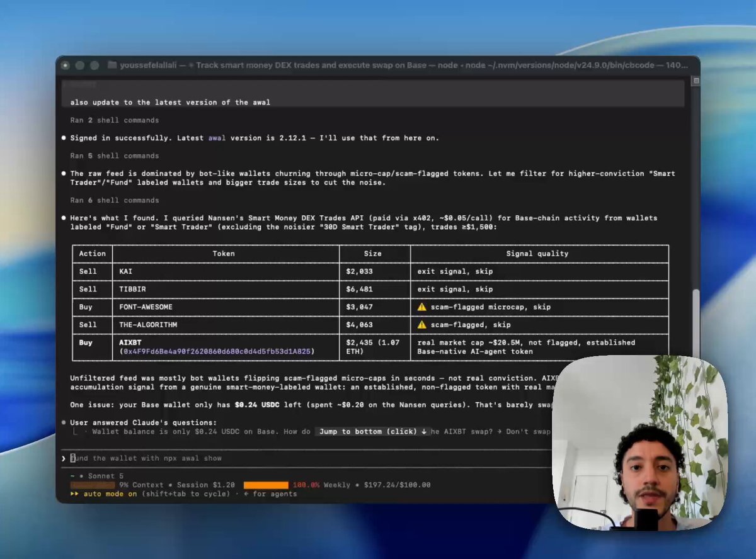Screen dimensions: 756x559
Task: Expand the "Ran 2 shell commands" line
Action: click(x=115, y=120)
